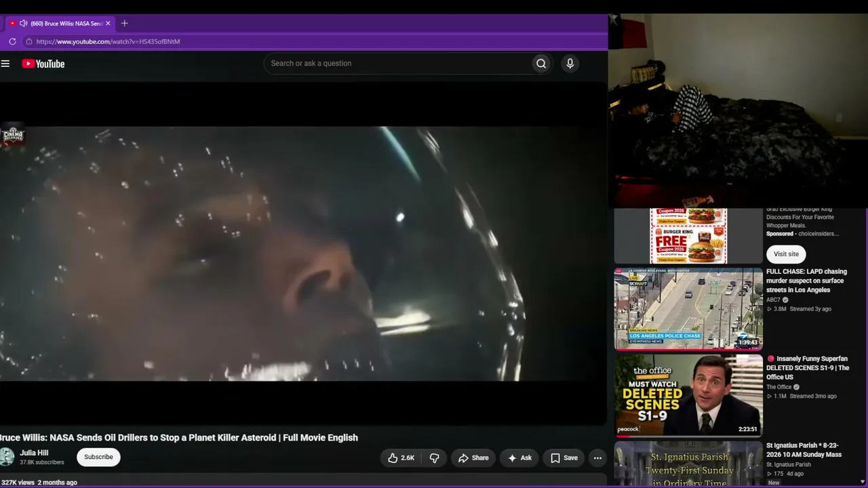The height and width of the screenshot is (488, 868).
Task: Dislike this video
Action: pos(434,458)
